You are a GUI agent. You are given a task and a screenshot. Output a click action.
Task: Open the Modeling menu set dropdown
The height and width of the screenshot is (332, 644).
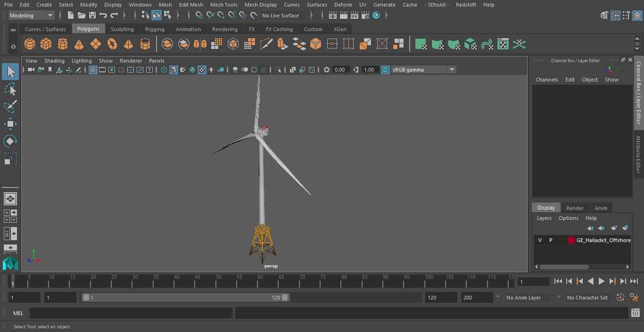click(31, 16)
